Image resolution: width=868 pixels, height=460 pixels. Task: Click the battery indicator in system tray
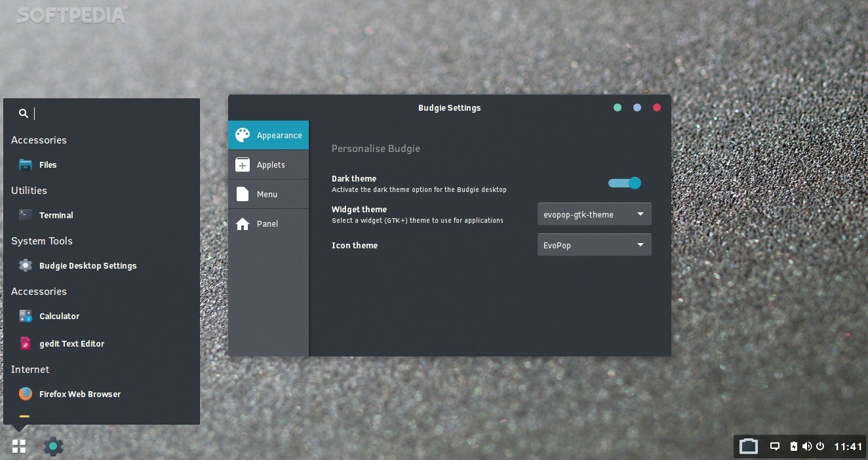coord(795,446)
